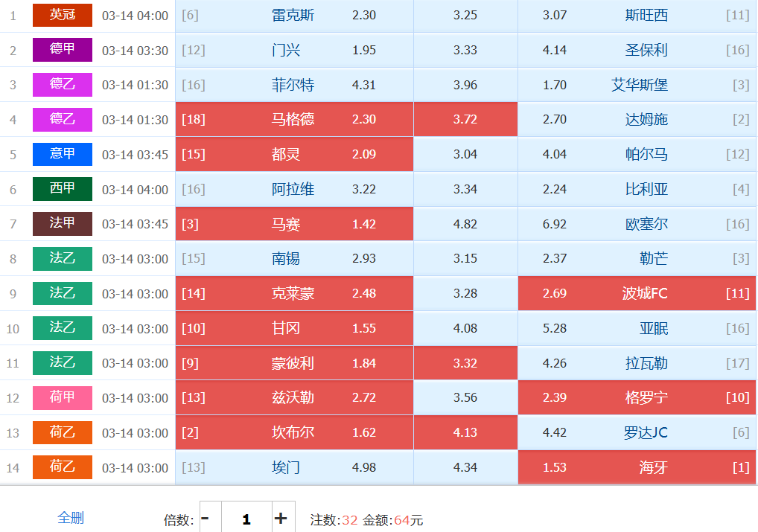Select draw odds 3.25 for 雷克斯 match
Viewport: 758px width, 532px height.
pos(465,16)
